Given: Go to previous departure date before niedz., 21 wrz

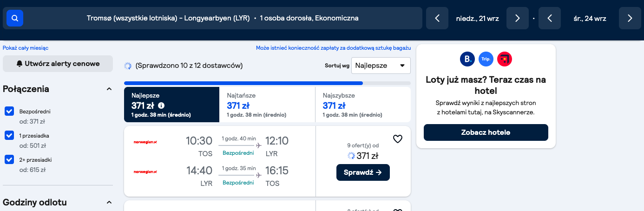Looking at the screenshot, I should tap(437, 18).
